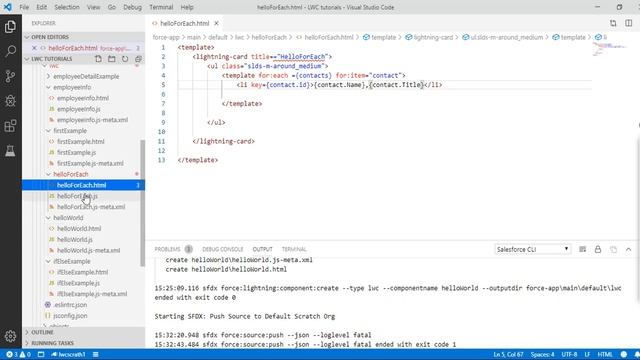Split the editor to the right
This screenshot has height=360, width=640.
pos(629,23)
